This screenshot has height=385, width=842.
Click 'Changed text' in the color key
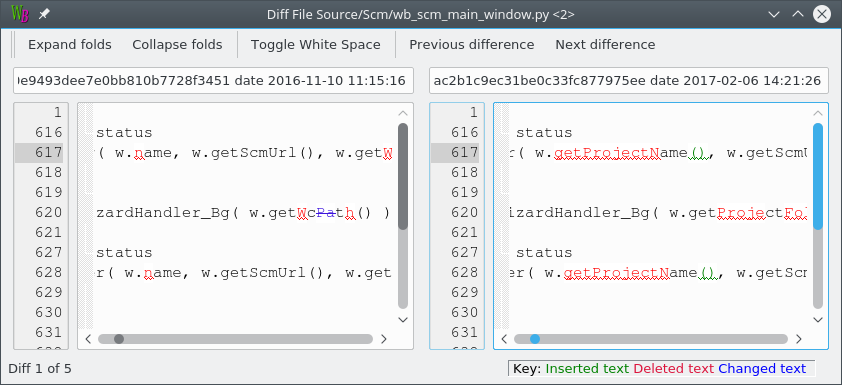762,369
